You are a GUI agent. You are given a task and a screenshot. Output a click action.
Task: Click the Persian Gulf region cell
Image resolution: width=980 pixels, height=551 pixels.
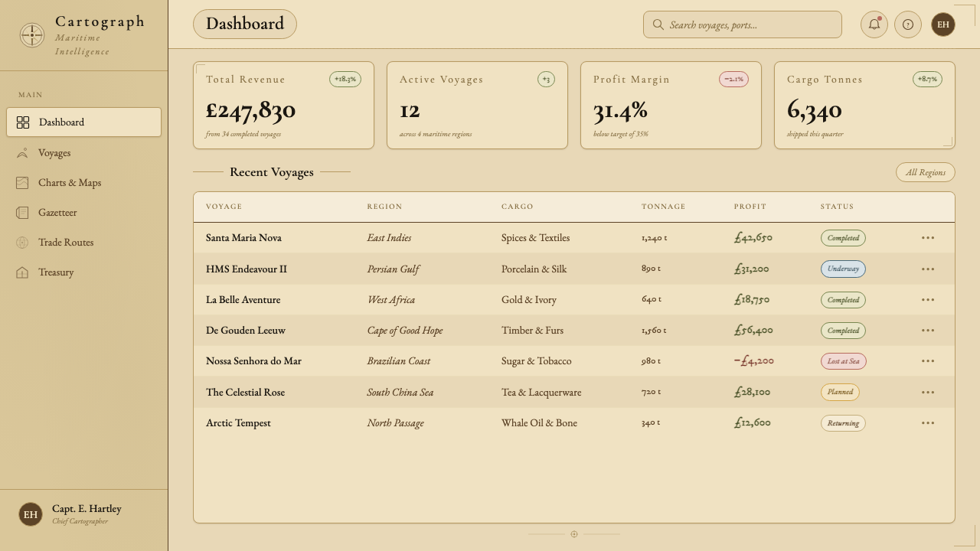393,269
